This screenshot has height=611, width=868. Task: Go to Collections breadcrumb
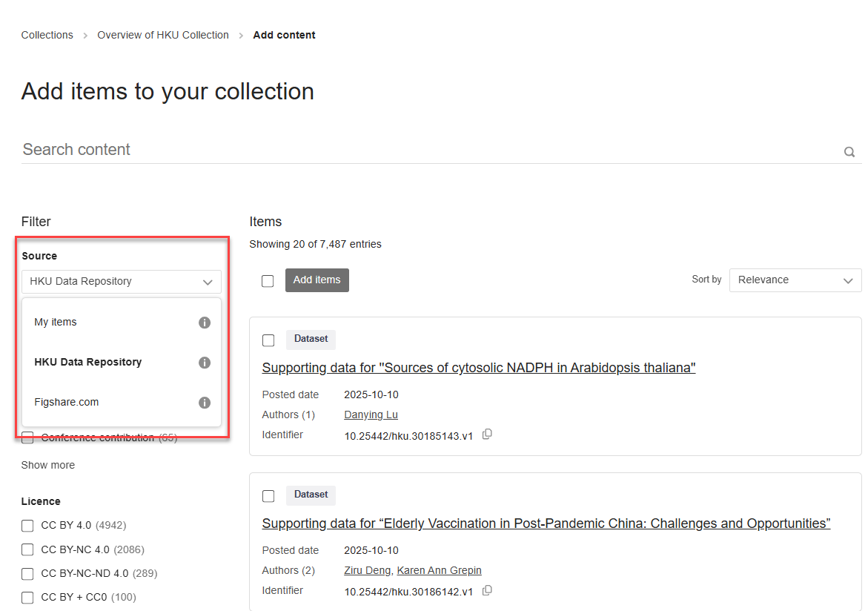(x=47, y=35)
